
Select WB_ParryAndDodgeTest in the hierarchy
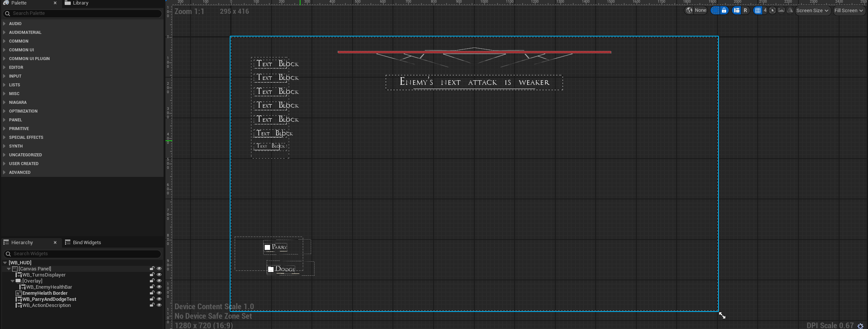49,299
